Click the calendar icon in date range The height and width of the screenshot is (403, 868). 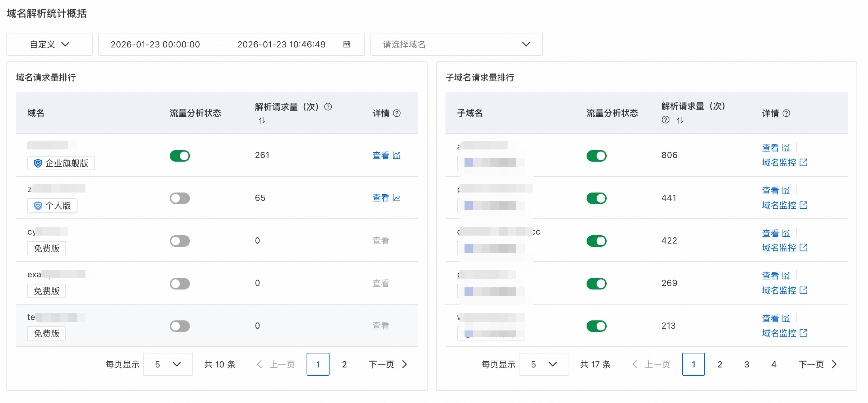[346, 44]
